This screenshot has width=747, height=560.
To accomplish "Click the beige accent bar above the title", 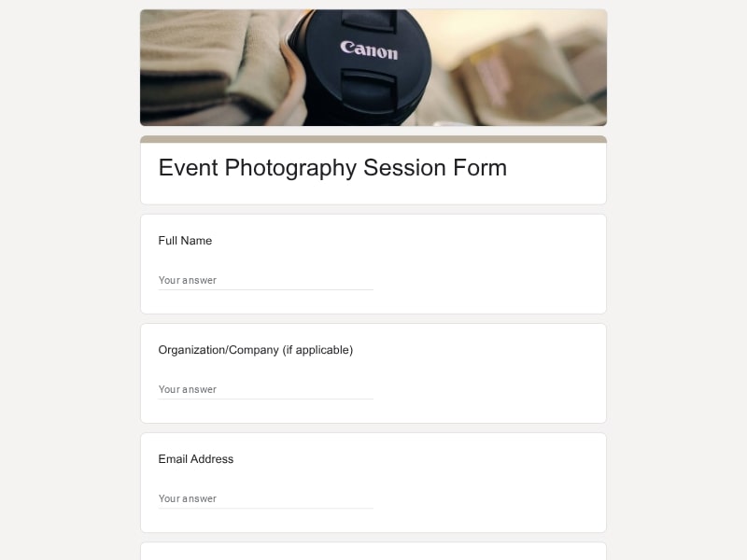I will [373, 139].
